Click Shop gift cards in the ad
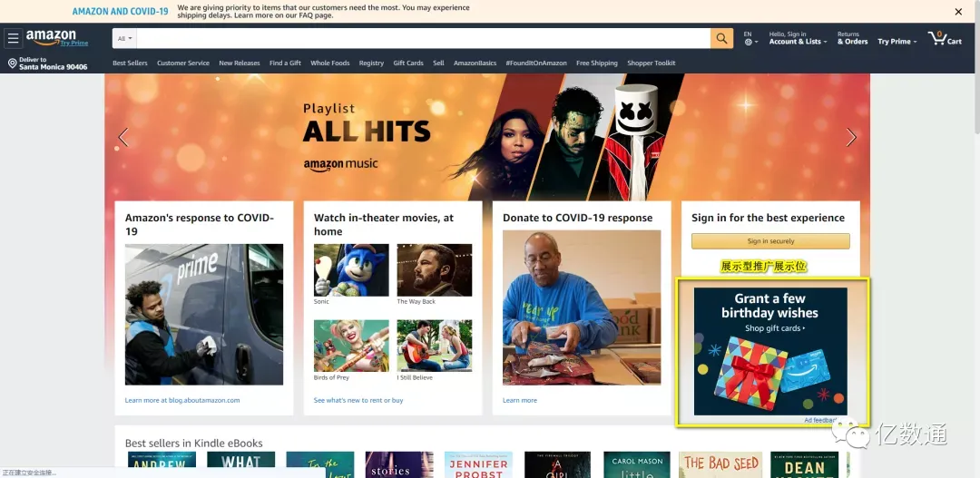 tap(775, 328)
